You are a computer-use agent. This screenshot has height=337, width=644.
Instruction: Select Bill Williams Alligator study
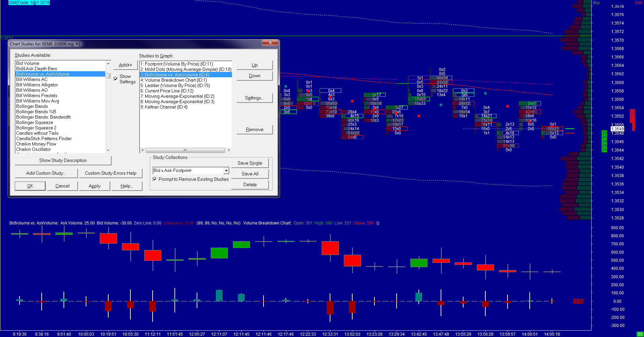click(61, 85)
